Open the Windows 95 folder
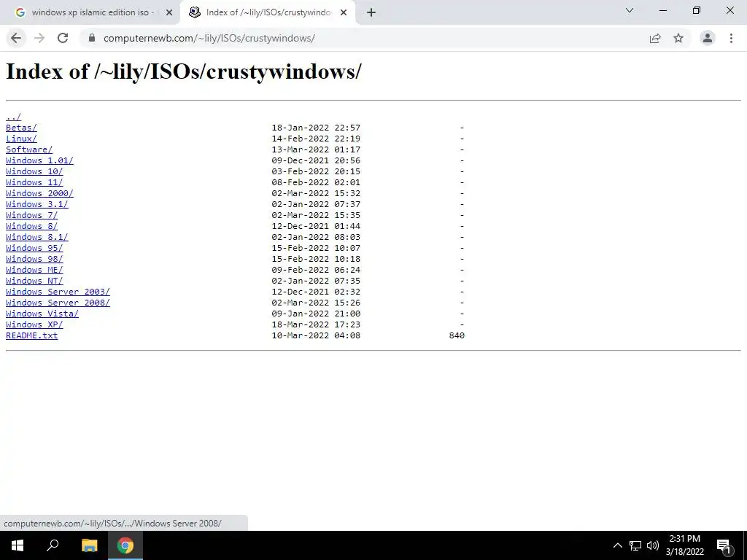Image resolution: width=747 pixels, height=560 pixels. pos(34,248)
